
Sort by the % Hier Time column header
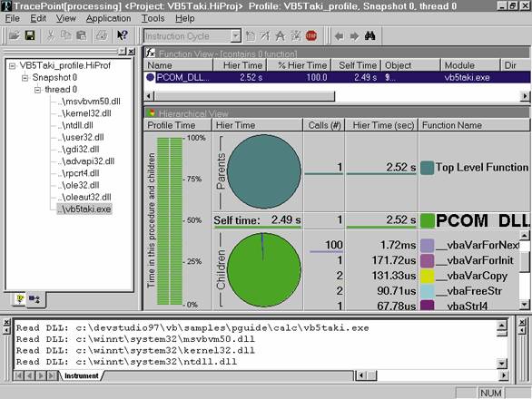pyautogui.click(x=299, y=65)
